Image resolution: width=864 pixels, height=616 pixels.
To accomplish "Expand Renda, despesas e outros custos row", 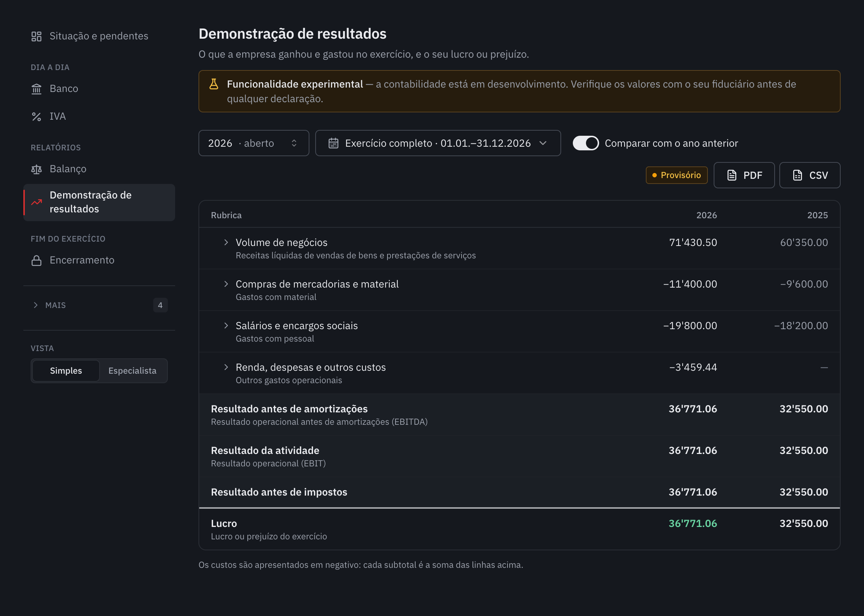I will (226, 367).
